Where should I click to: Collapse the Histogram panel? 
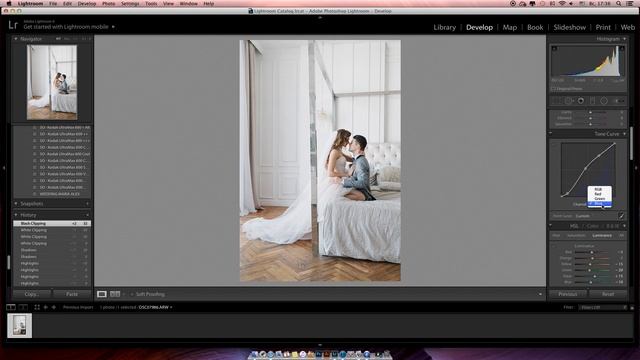pyautogui.click(x=624, y=39)
